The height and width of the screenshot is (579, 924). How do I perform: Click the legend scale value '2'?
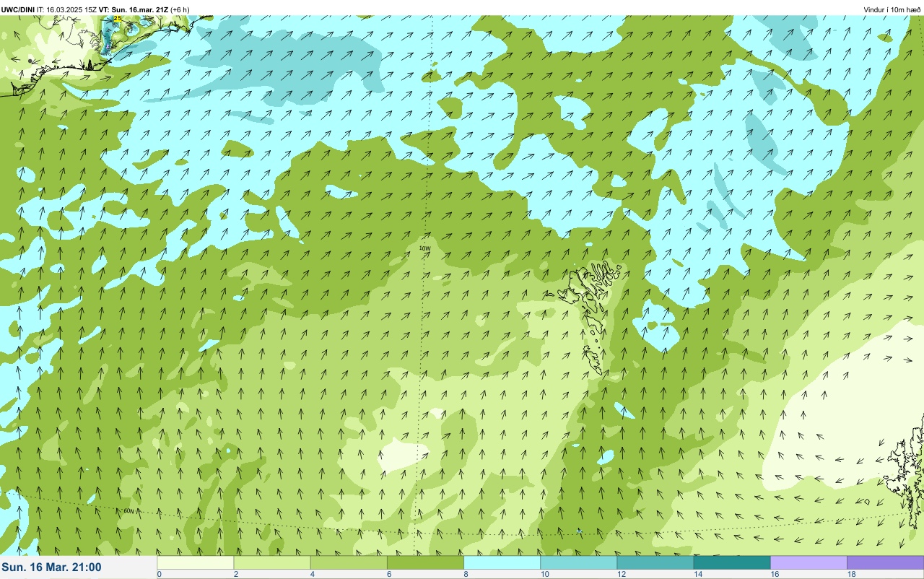pyautogui.click(x=235, y=574)
